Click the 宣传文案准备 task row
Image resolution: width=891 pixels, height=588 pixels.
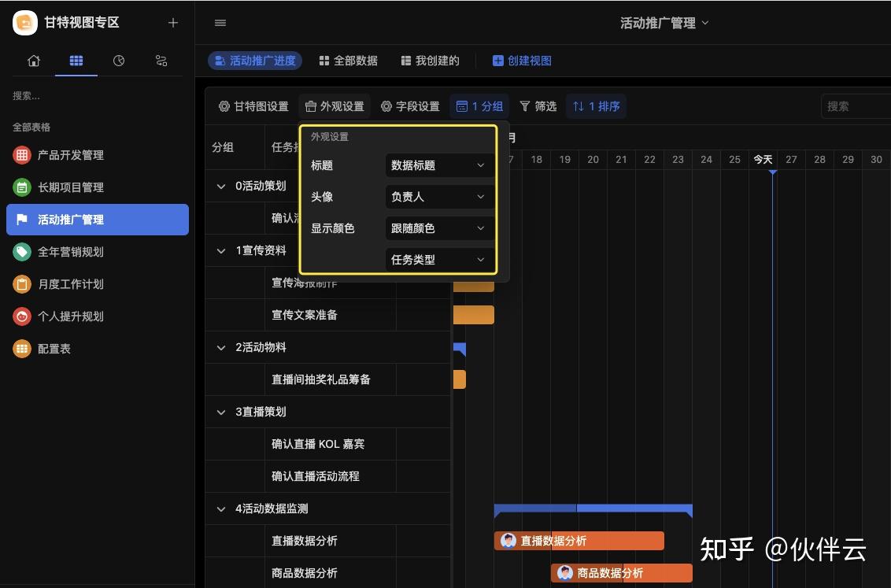[x=328, y=315]
